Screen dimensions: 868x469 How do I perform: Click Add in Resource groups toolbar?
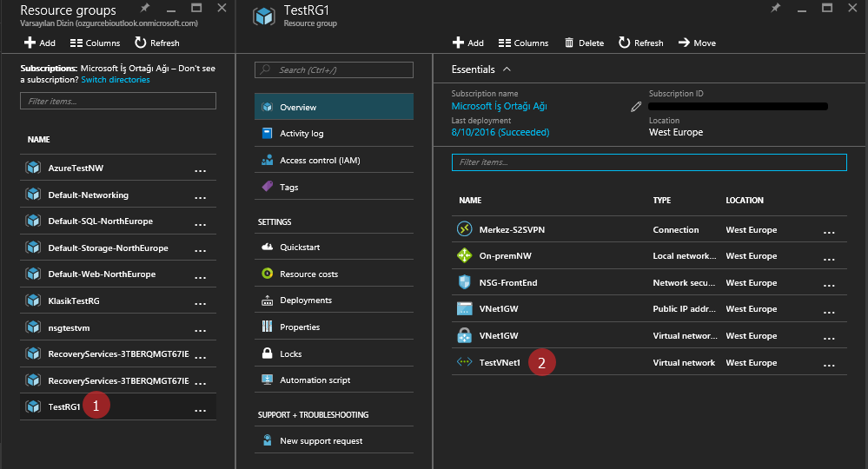[39, 43]
